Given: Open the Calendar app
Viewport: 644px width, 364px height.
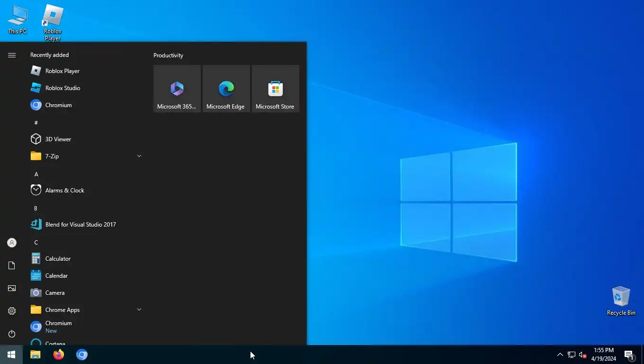Looking at the screenshot, I should pos(85,276).
